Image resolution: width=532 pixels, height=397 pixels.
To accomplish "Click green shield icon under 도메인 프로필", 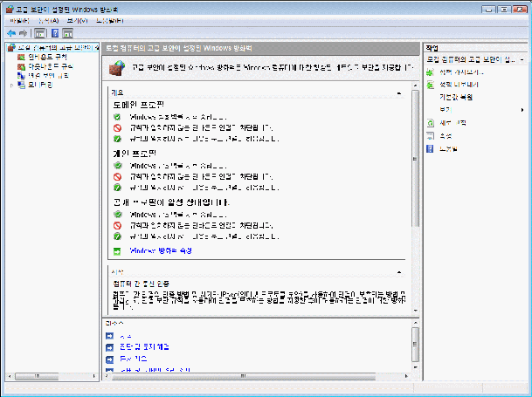I will pos(117,117).
